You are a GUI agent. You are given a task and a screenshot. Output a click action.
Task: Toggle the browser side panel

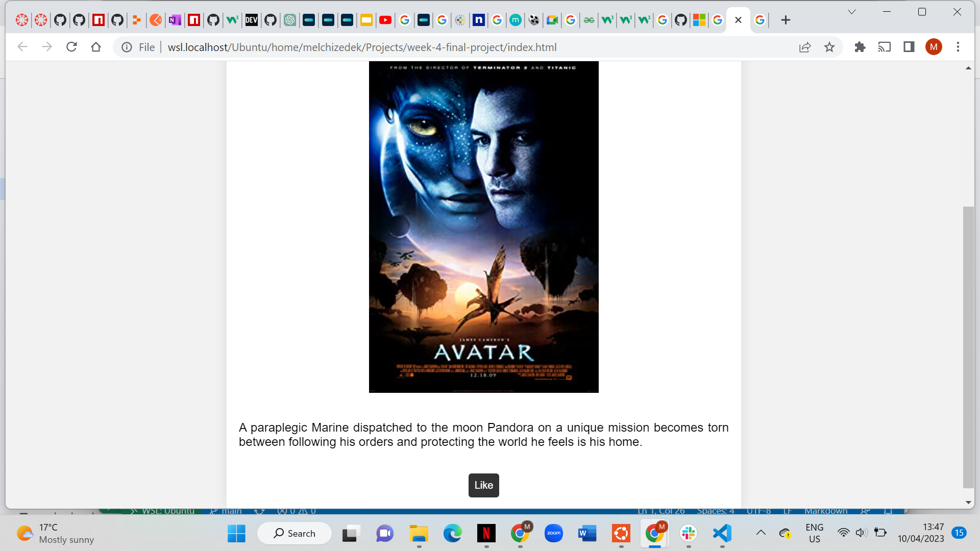click(x=909, y=47)
